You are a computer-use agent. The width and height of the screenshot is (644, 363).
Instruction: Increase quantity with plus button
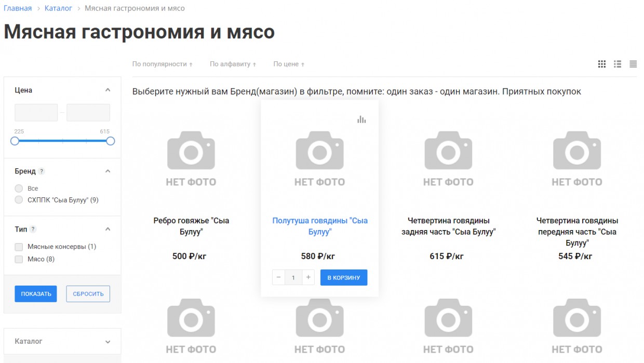[308, 277]
